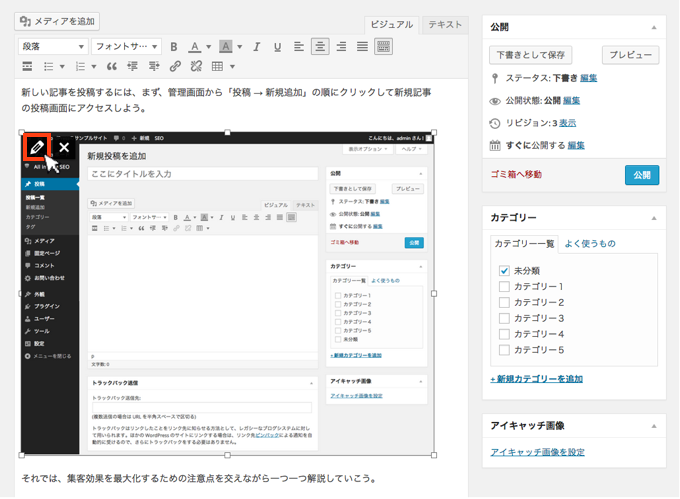The image size is (680, 499).
Task: Edit visibility (公開状態) link
Action: pos(571,101)
